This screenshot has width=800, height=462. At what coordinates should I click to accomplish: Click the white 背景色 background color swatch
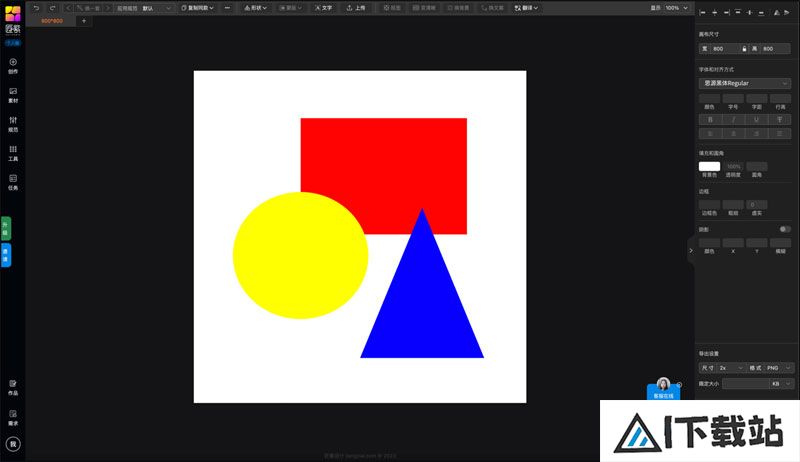(709, 167)
